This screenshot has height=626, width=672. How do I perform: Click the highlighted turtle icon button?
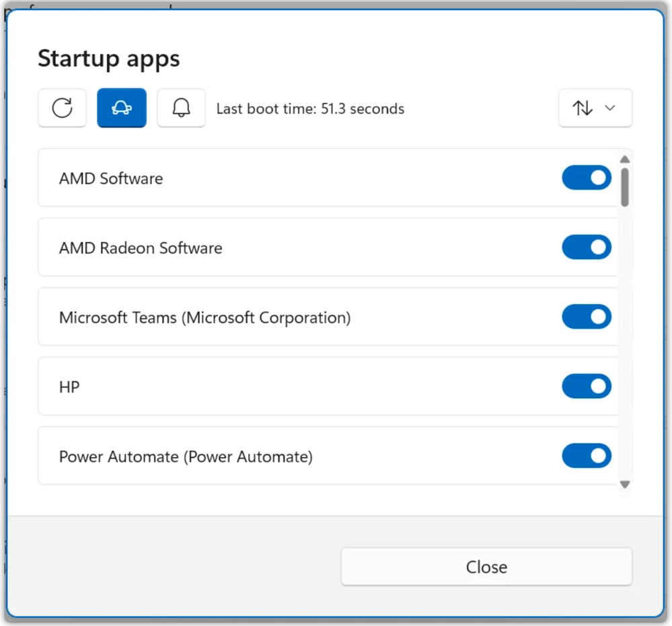122,108
